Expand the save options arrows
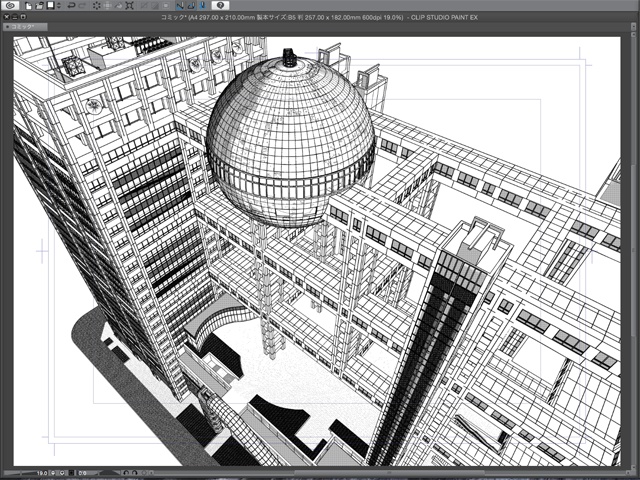Viewport: 640px width, 480px height. point(59,5)
